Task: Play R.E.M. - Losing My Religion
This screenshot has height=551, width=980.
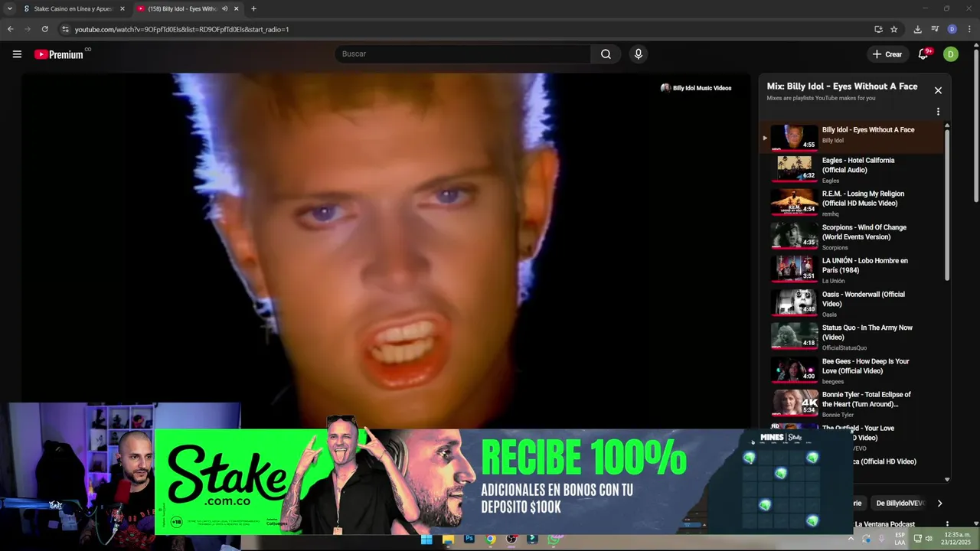Action: [x=852, y=204]
